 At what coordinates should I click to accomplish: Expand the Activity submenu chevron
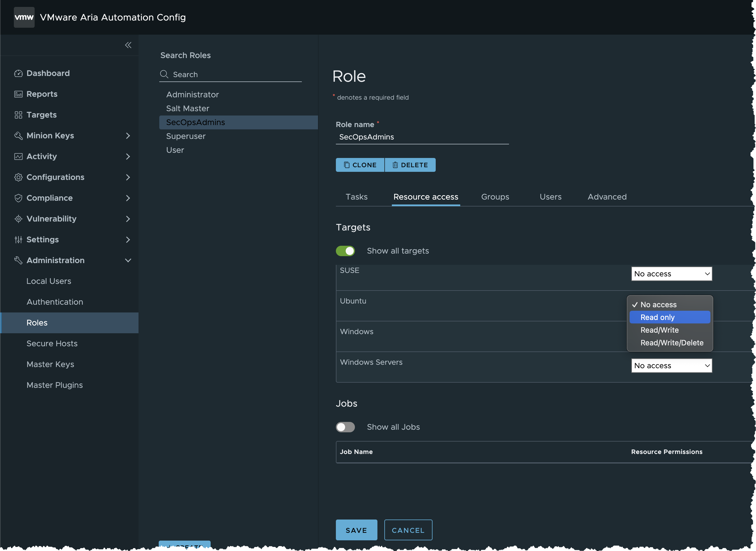click(x=128, y=157)
